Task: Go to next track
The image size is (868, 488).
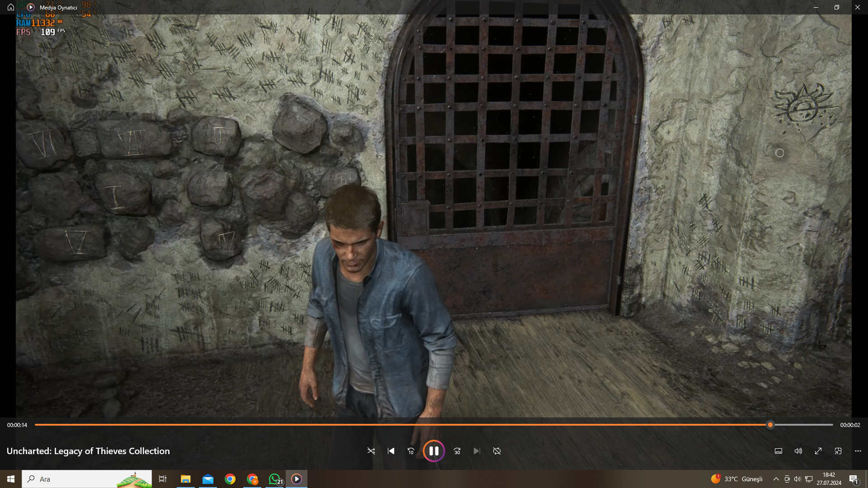Action: pos(477,451)
